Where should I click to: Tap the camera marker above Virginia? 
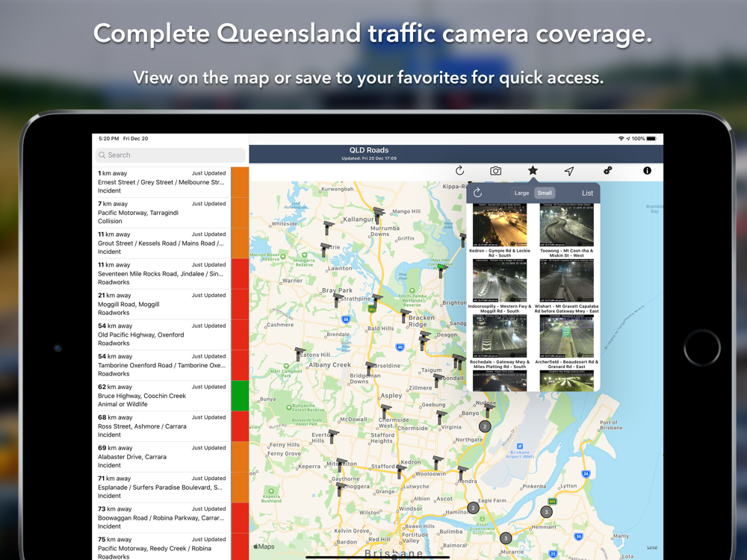click(441, 417)
